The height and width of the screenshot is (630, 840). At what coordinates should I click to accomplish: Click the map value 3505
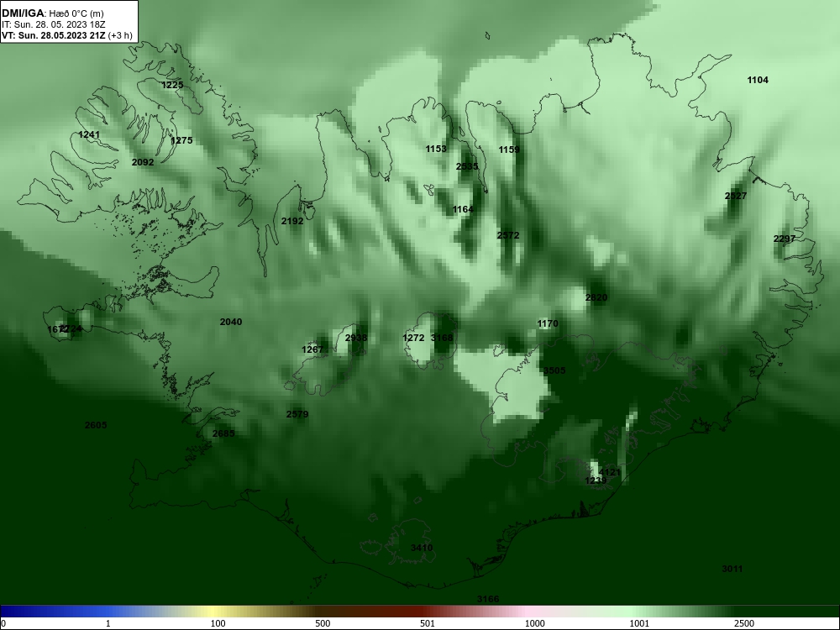click(554, 370)
